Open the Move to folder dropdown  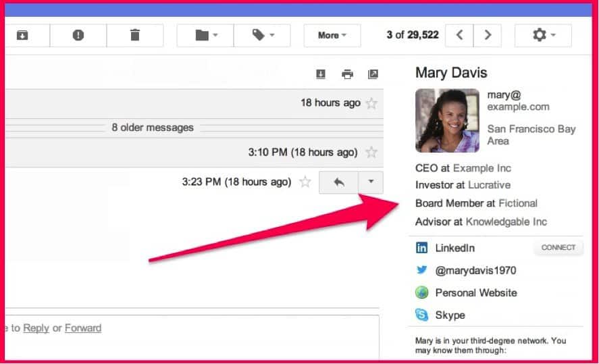[x=205, y=35]
